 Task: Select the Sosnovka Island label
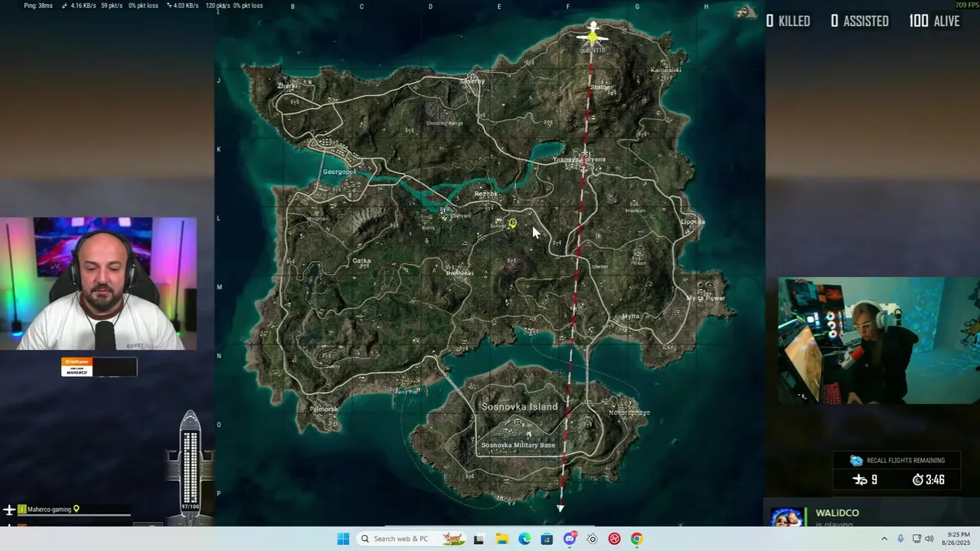point(519,406)
